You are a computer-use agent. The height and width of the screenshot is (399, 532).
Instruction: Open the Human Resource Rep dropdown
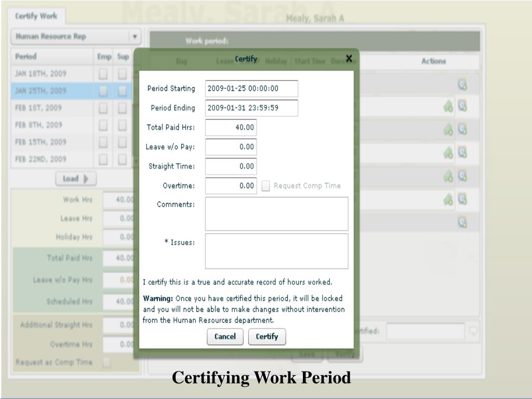(x=135, y=37)
